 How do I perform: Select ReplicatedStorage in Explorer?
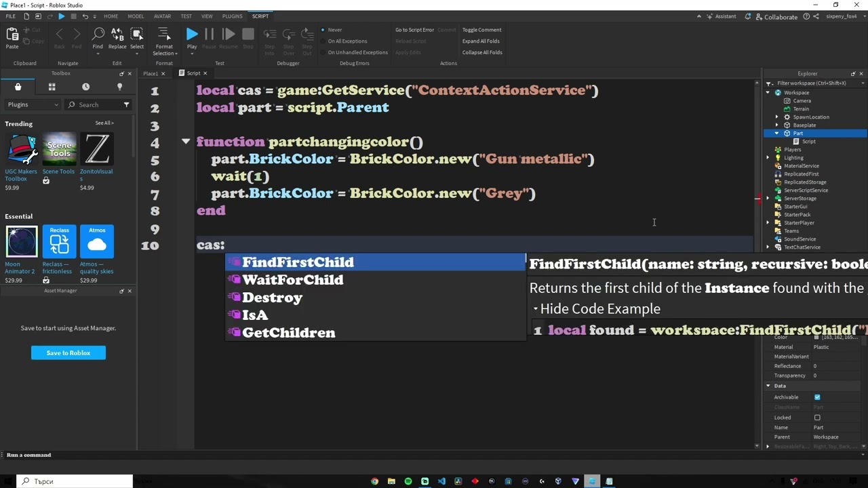click(805, 182)
